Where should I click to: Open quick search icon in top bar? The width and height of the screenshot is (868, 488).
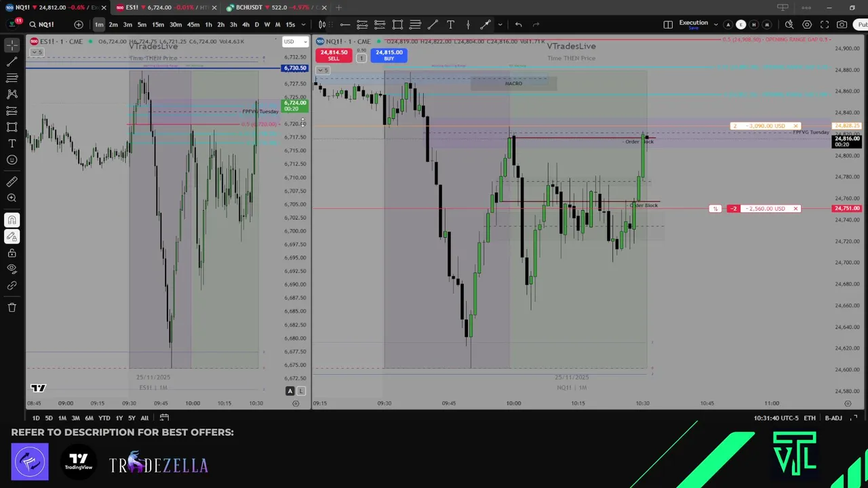[x=789, y=24]
